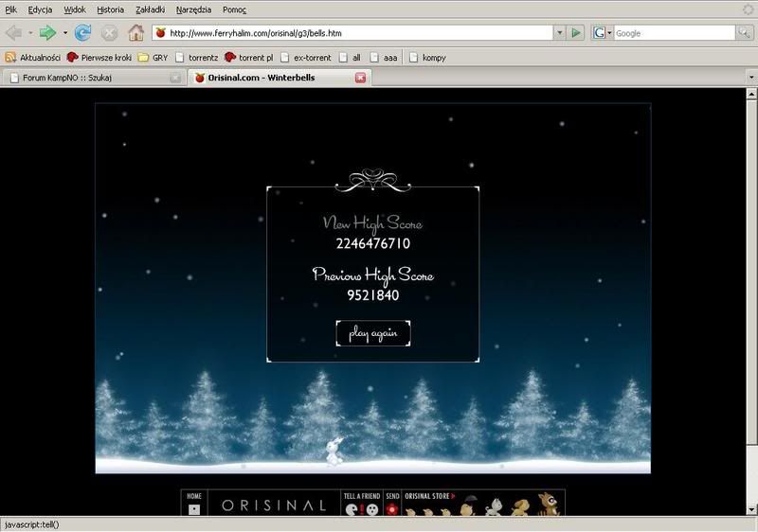Open the Zakładki menu
This screenshot has height=532, width=758.
pyautogui.click(x=151, y=9)
